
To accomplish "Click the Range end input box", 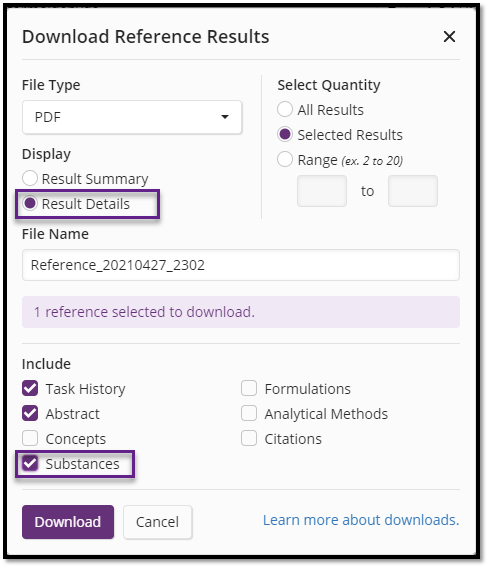I will click(413, 191).
